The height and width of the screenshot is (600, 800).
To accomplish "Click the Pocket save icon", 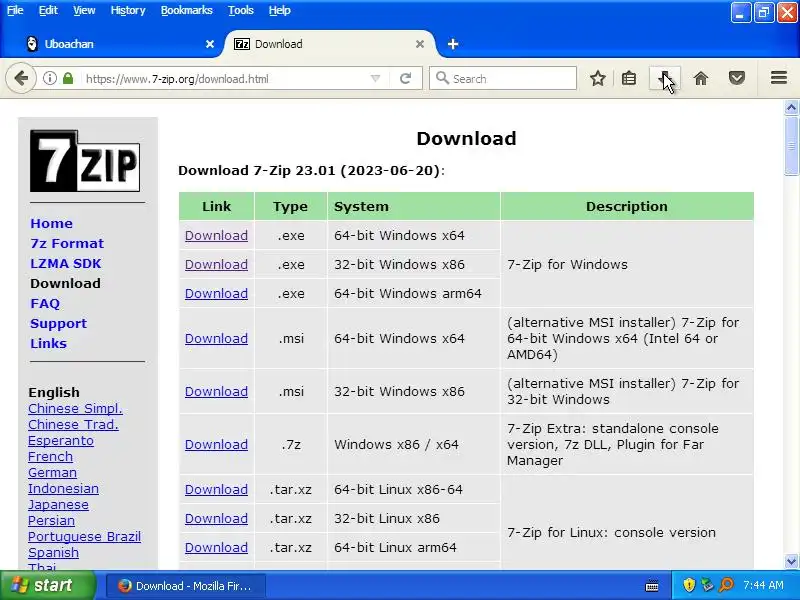I will coord(736,79).
